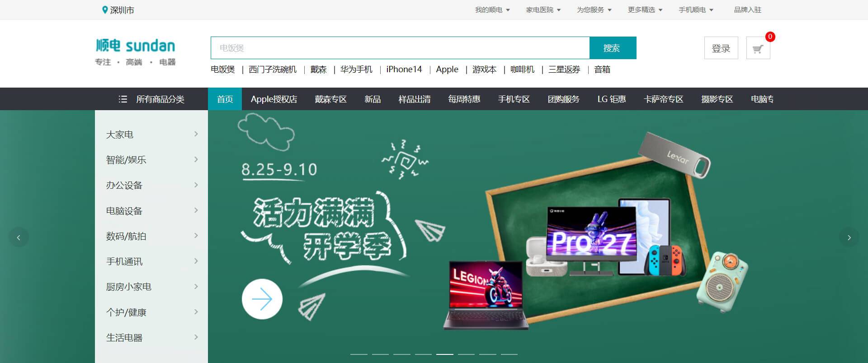Click the 所有商品分类 list icon
The height and width of the screenshot is (363, 868).
pos(123,99)
